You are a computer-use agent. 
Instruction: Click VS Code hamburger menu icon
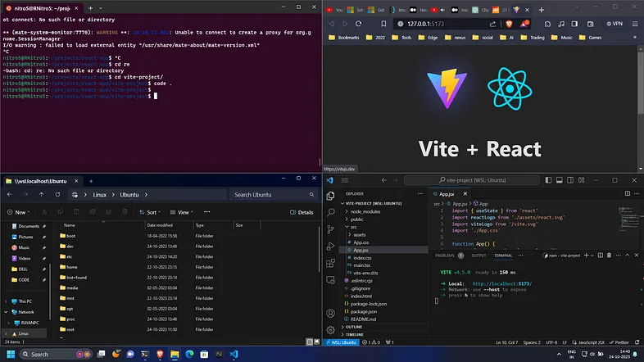[x=345, y=180]
